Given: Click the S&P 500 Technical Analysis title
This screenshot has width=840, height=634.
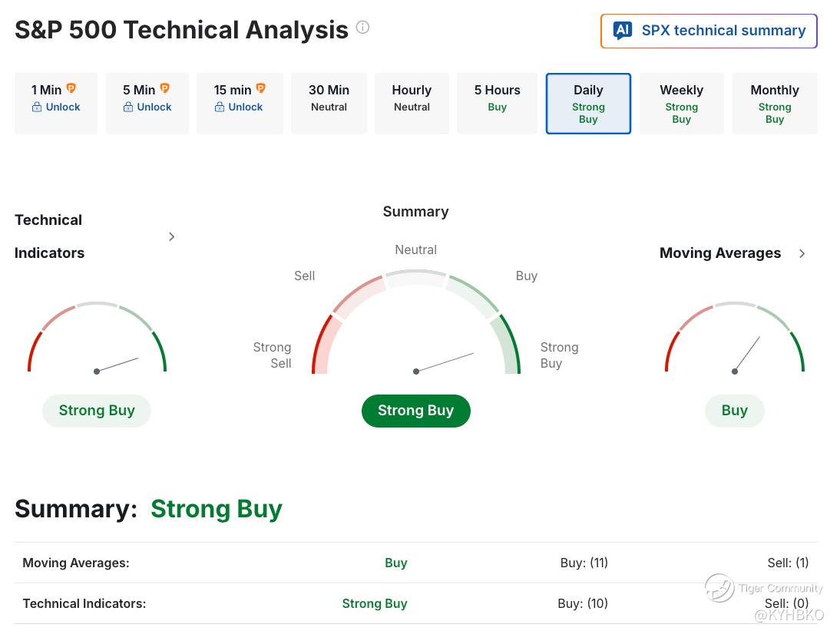Looking at the screenshot, I should click(181, 29).
